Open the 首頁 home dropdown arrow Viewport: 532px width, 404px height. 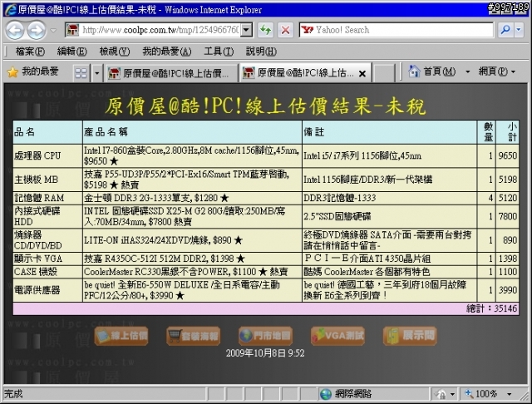coord(467,71)
